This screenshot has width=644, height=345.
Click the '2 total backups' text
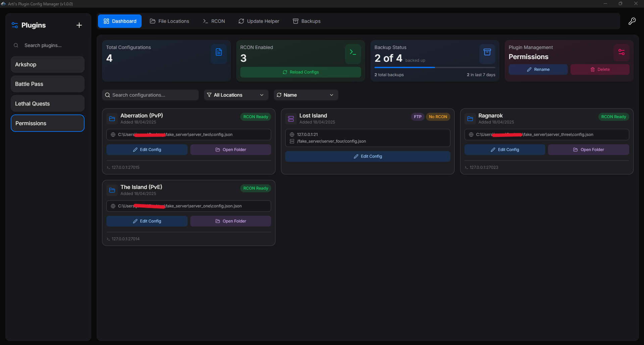pyautogui.click(x=389, y=75)
